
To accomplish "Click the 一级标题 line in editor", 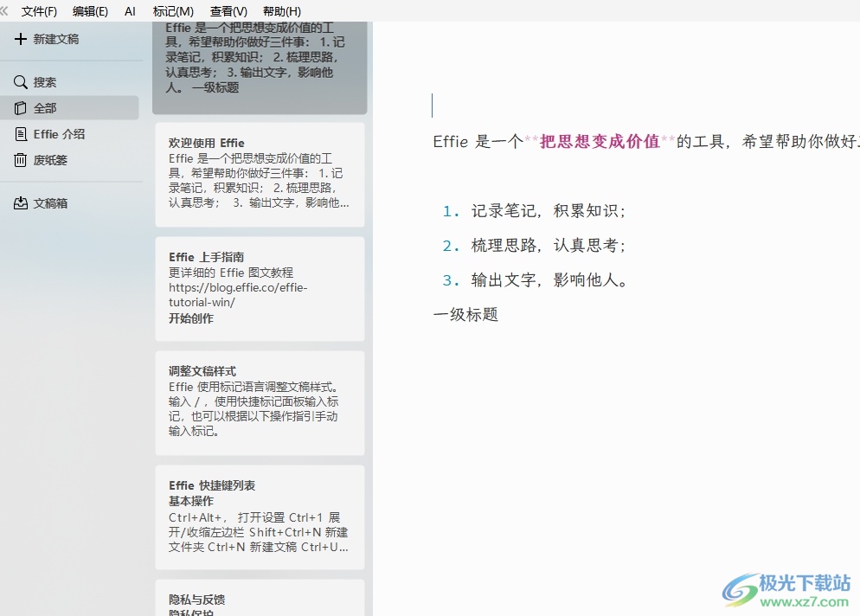I will [465, 314].
